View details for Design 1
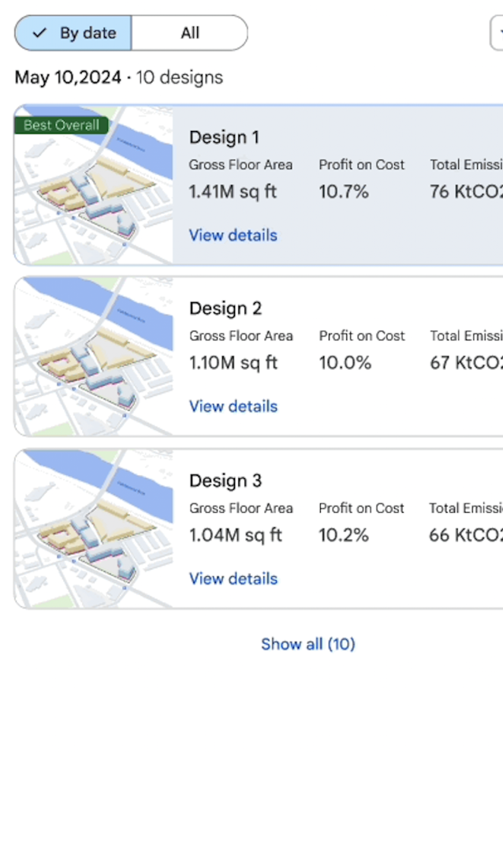 click(233, 235)
